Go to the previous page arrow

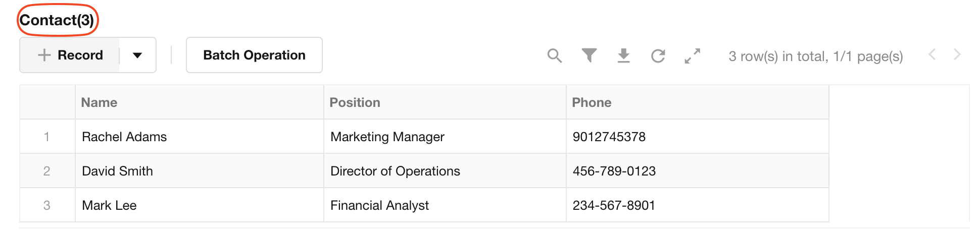point(933,54)
